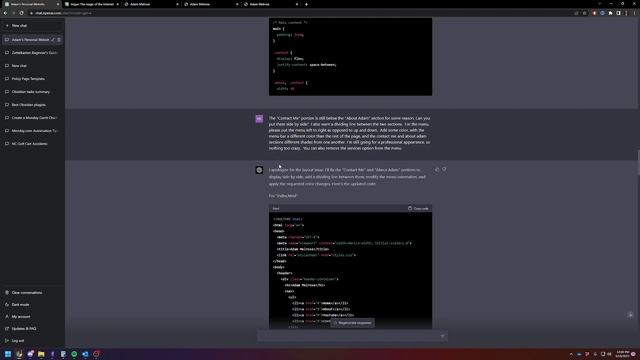Give thumbs down to the assistant response

[444, 169]
